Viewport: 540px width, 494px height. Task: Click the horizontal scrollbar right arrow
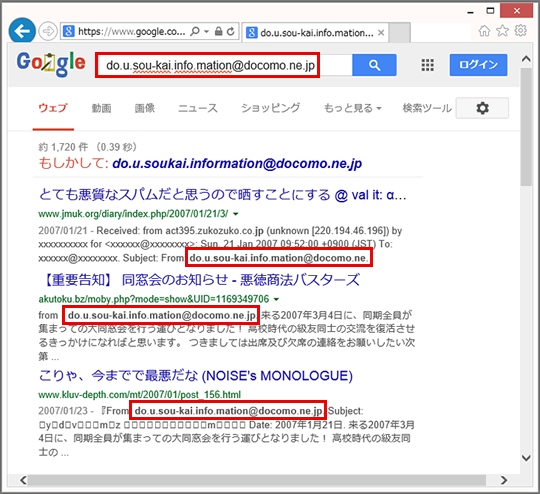(504, 480)
